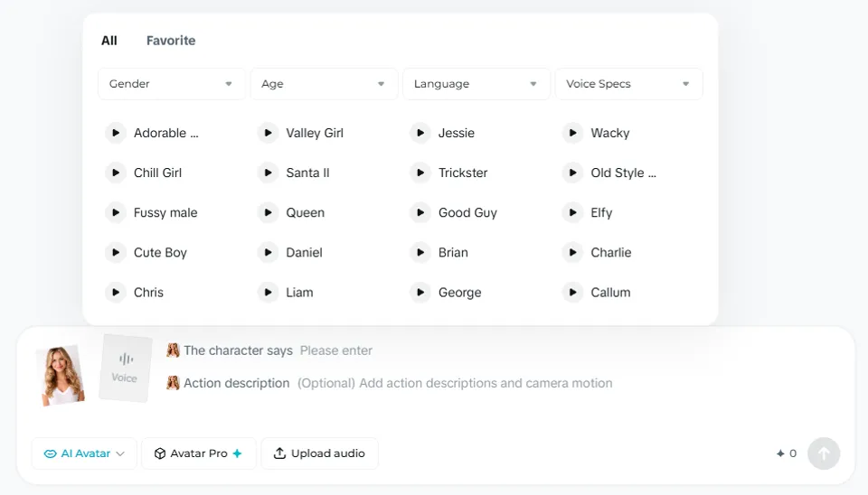
Task: Open the Language filter dropdown
Action: pos(476,84)
